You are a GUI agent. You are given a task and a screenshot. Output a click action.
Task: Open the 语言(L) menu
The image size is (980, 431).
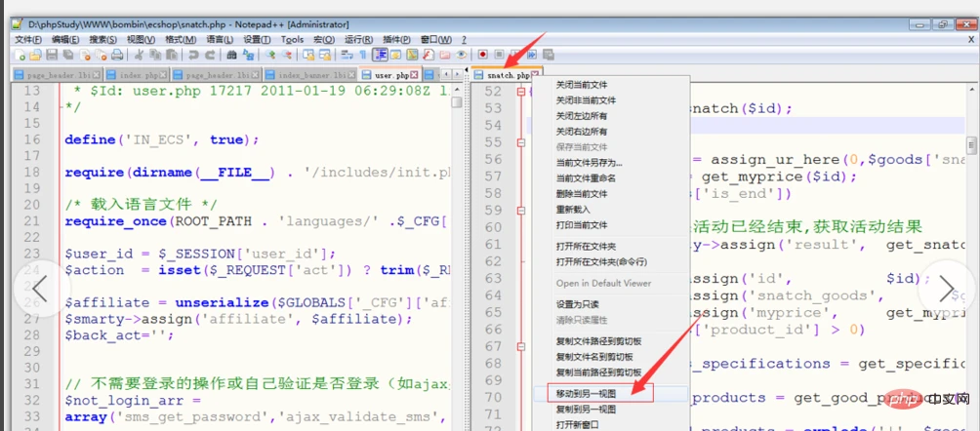click(220, 39)
